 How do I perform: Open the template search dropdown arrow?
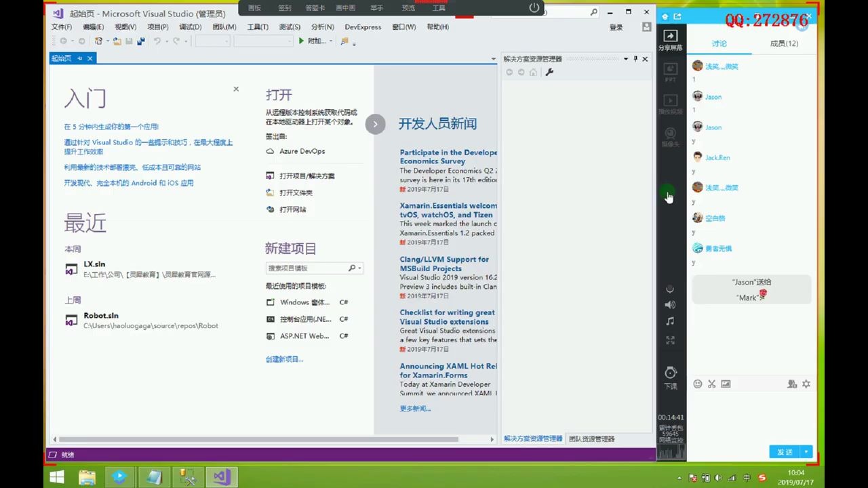[359, 268]
